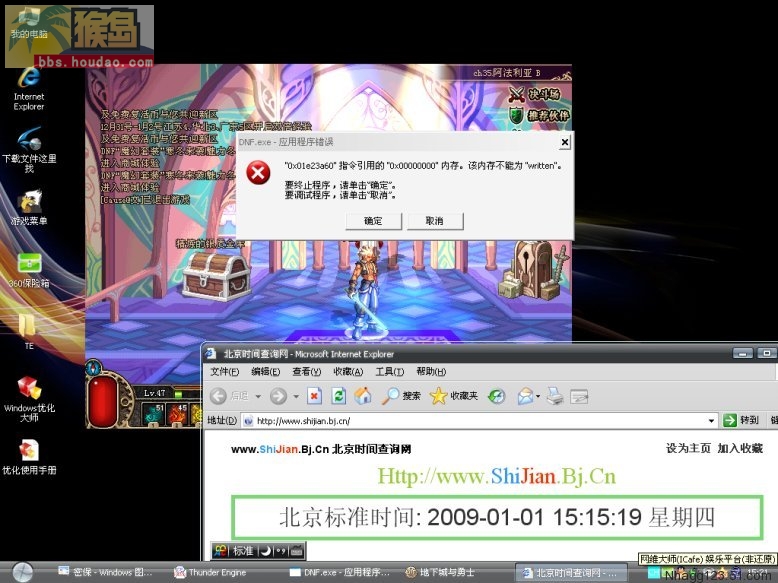Click the Start orb on taskbar

tap(22, 573)
